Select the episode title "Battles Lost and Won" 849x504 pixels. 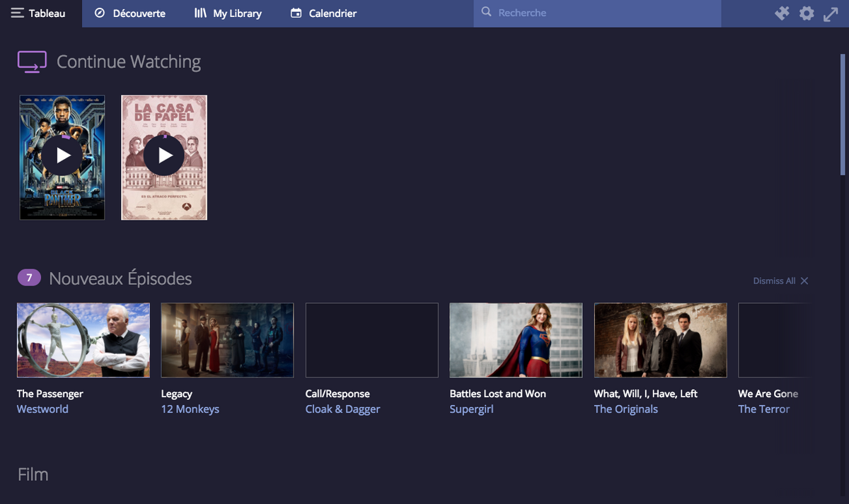[x=498, y=394]
